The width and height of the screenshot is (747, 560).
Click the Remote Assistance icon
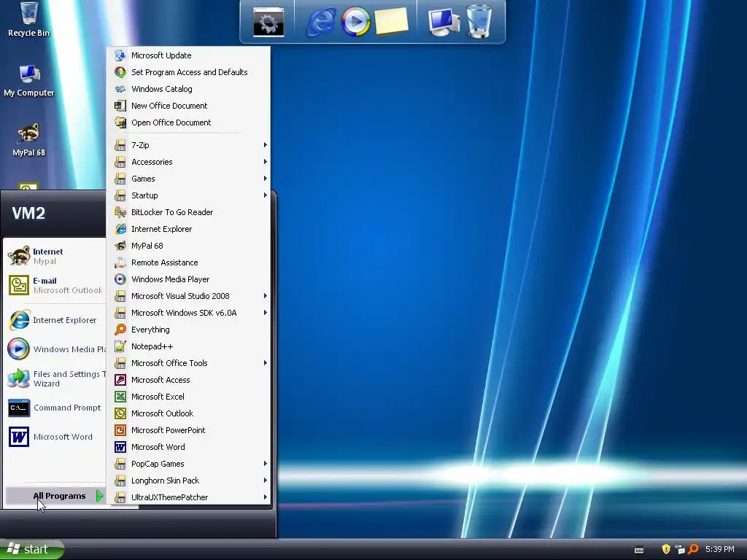point(120,262)
